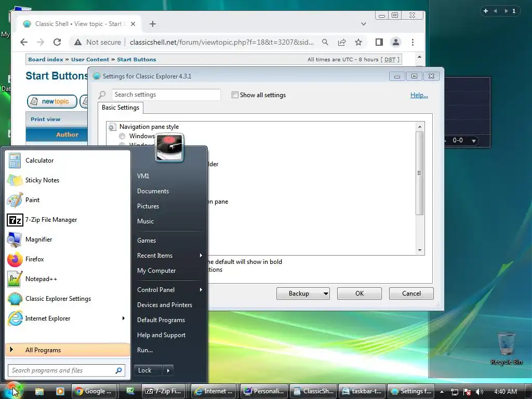Open the media player taskbar icon
The image size is (532, 399).
[60, 391]
